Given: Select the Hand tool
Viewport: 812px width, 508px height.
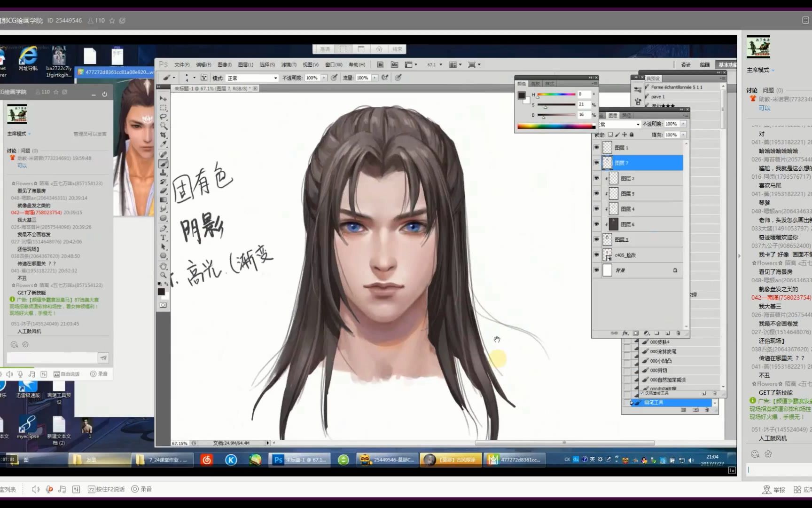Looking at the screenshot, I should [163, 266].
